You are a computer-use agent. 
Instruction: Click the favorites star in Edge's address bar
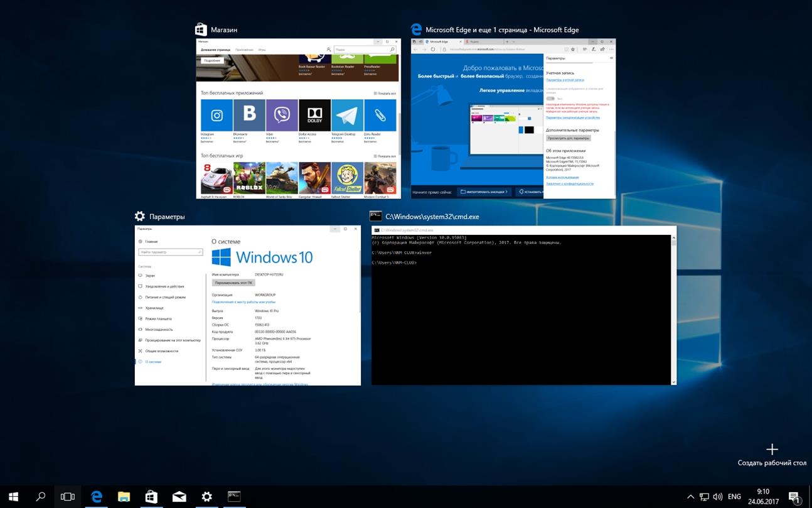573,49
